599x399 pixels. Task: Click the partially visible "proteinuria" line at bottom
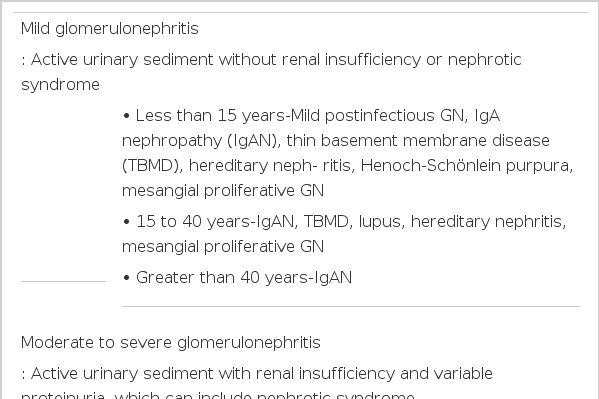tap(218, 395)
